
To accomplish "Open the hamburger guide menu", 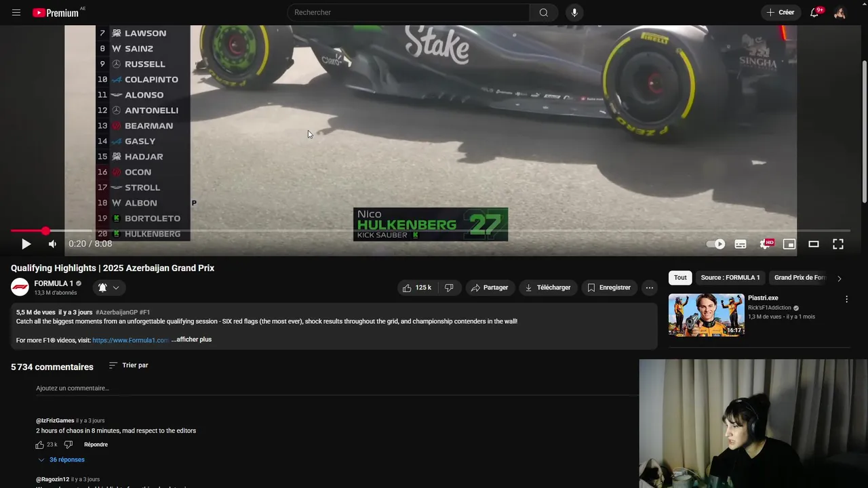I will 16,12.
